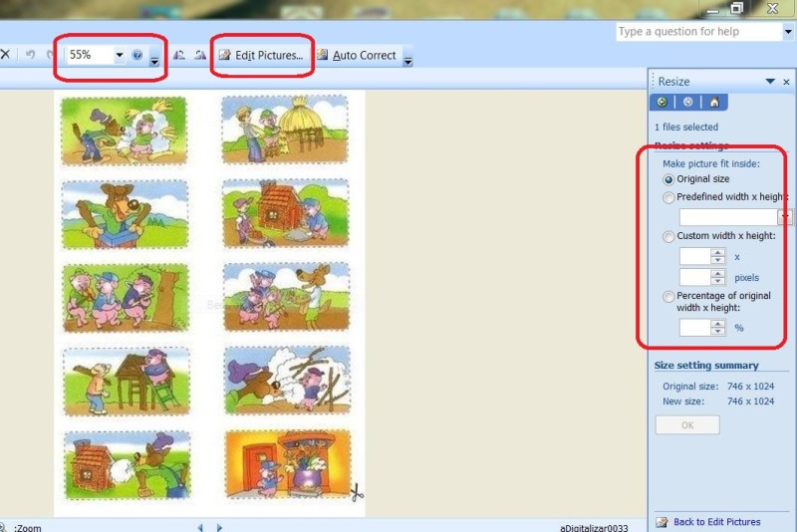Minimize the Picture Manager window
797x532 pixels.
[712, 9]
